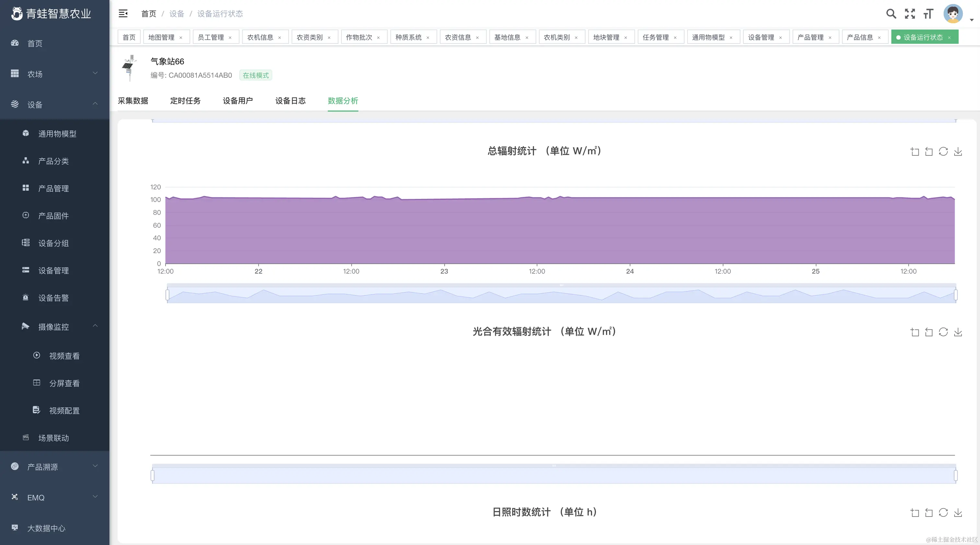The image size is (980, 545).
Task: Open the global search
Action: [x=891, y=14]
